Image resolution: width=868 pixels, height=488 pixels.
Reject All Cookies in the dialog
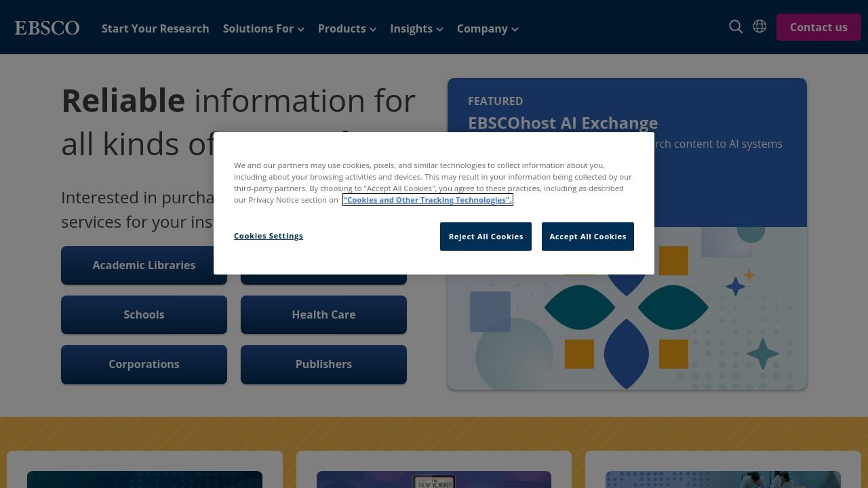[x=486, y=237]
